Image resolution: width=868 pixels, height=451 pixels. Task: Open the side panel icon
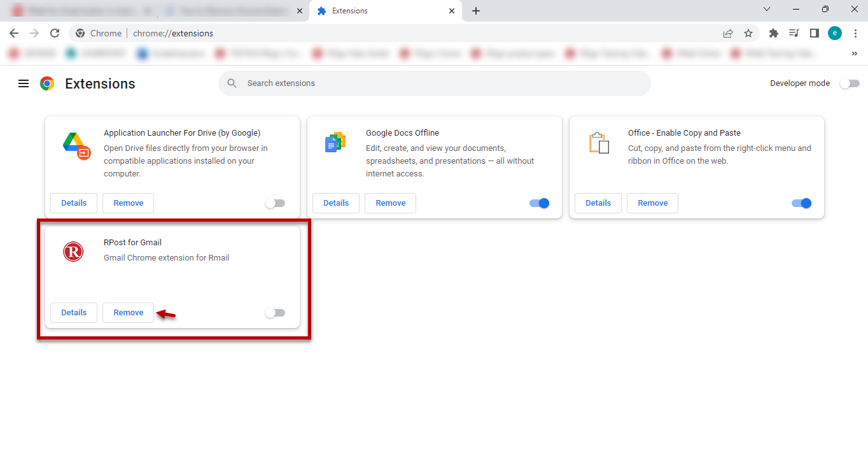[814, 33]
